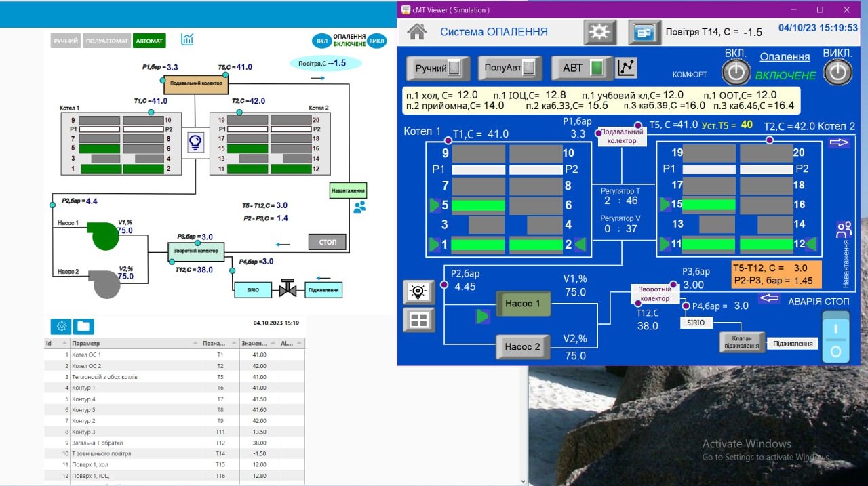Select the Загальна Т обратки table row

tap(174, 443)
